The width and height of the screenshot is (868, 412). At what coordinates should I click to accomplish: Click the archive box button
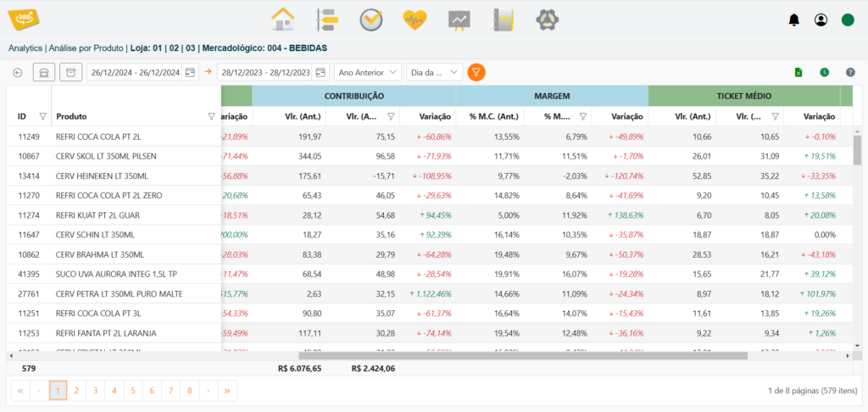coord(71,72)
